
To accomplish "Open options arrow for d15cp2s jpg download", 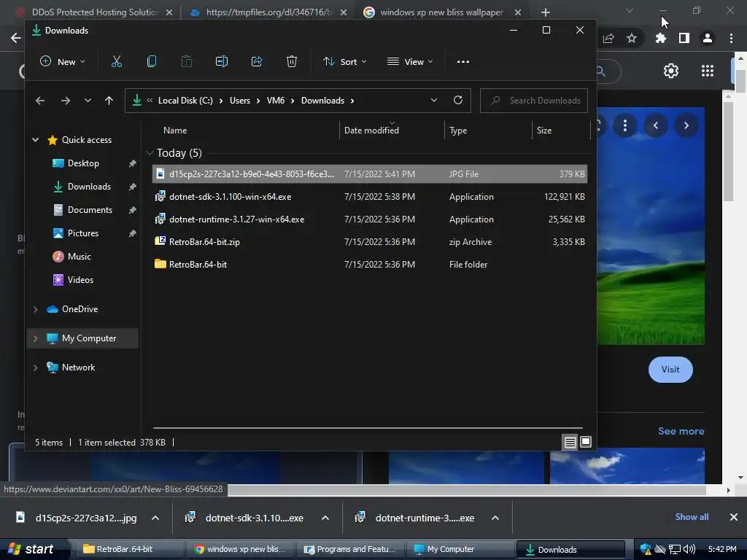I will [155, 518].
